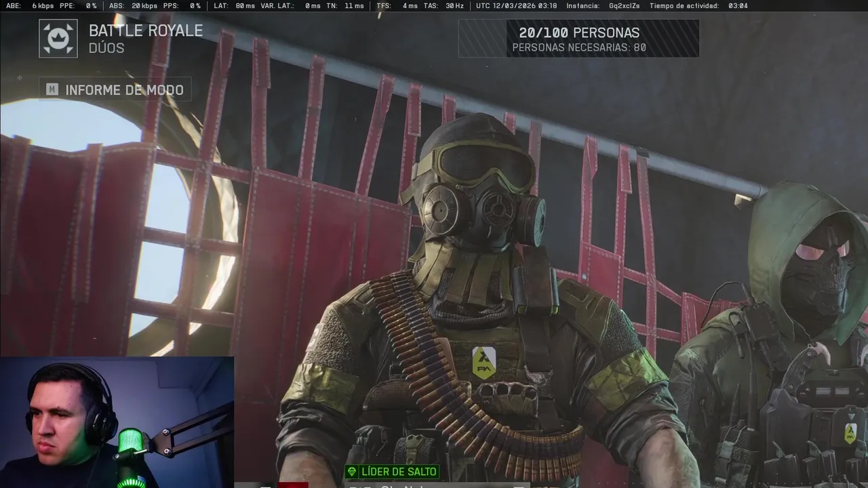Screen dimensions: 868x488
Task: Click the TN 11 ms value
Action: (345, 5)
